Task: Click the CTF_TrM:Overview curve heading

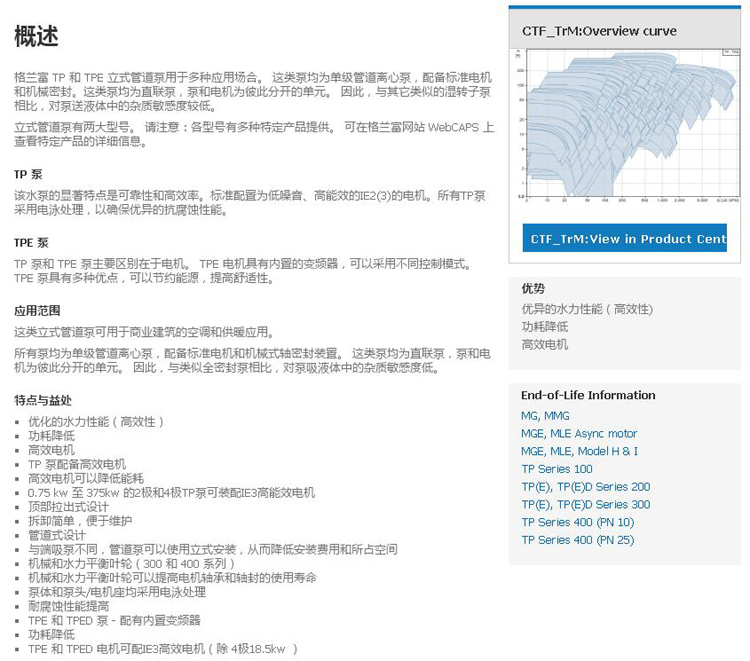Action: pyautogui.click(x=599, y=31)
